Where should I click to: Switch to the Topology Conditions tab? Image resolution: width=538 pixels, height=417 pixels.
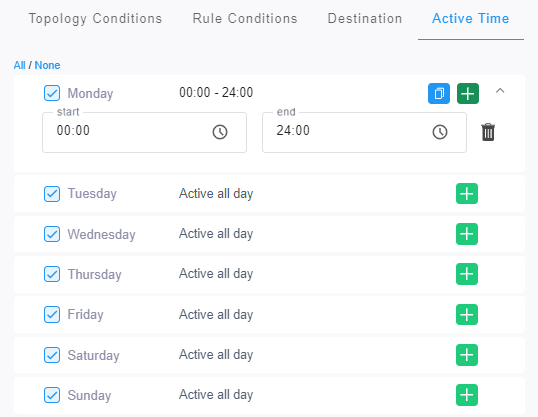[95, 19]
